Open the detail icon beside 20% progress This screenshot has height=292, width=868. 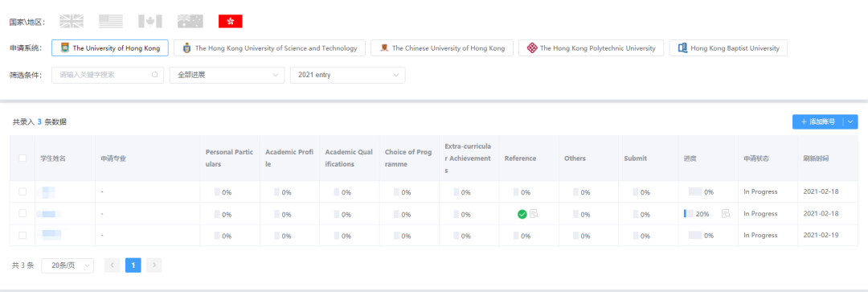(726, 213)
